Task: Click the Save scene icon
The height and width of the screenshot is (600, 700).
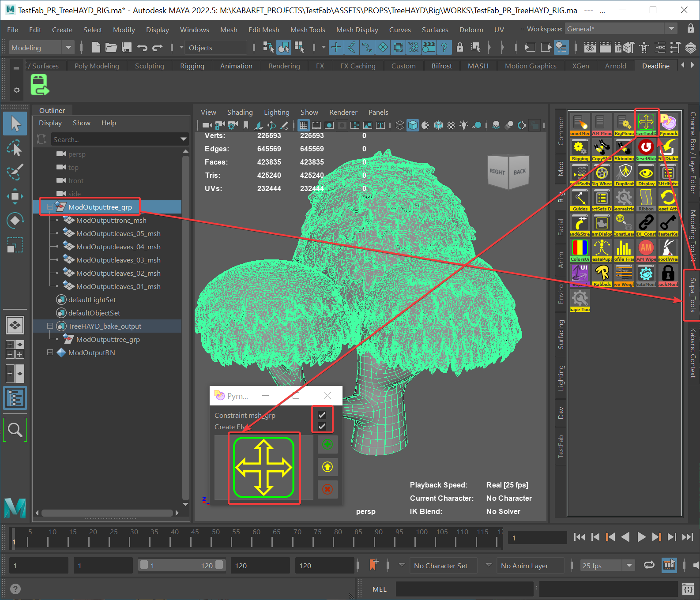Action: tap(127, 47)
